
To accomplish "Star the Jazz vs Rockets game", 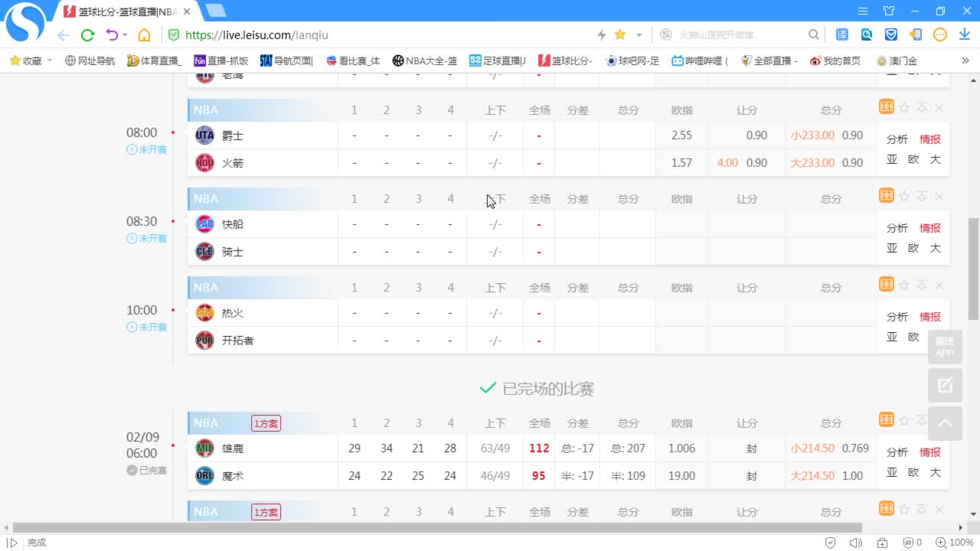I will (904, 108).
